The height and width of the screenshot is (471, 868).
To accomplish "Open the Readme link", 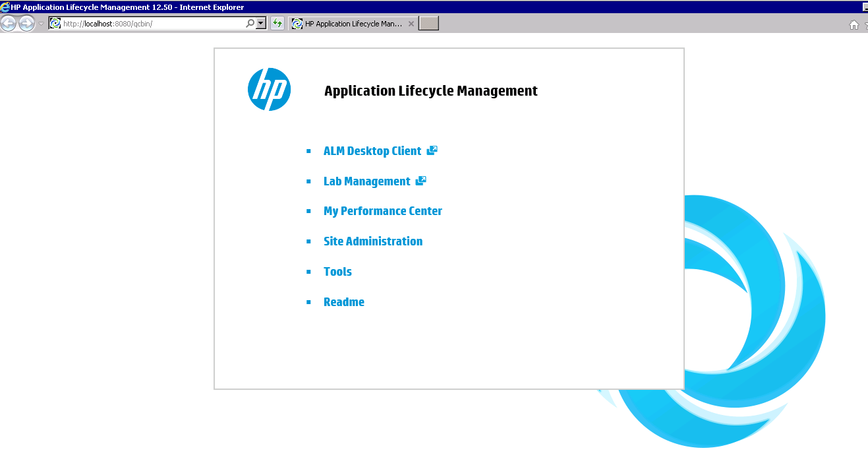I will pos(344,302).
